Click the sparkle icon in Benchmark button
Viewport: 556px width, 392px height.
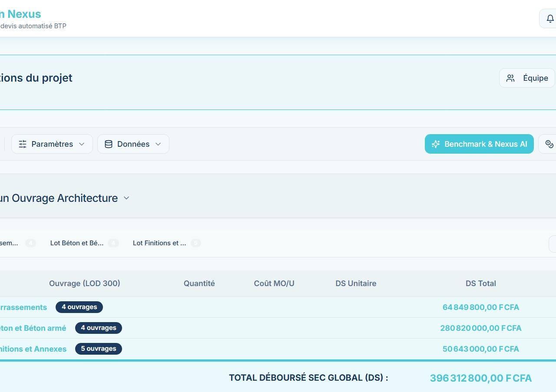click(x=436, y=144)
